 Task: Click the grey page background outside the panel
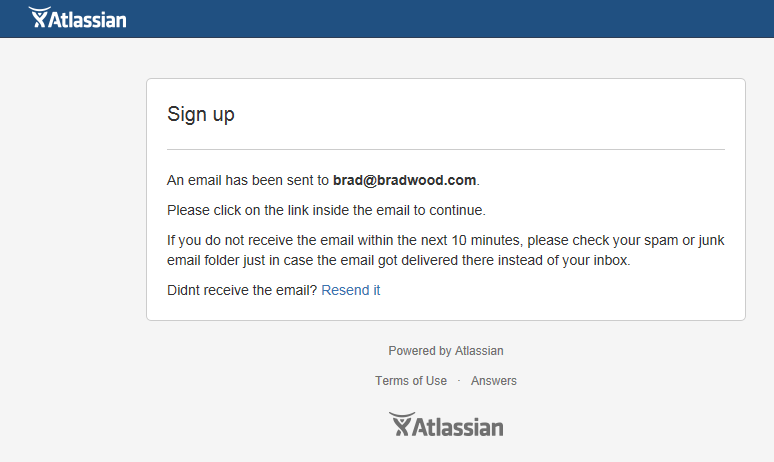[x=70, y=250]
